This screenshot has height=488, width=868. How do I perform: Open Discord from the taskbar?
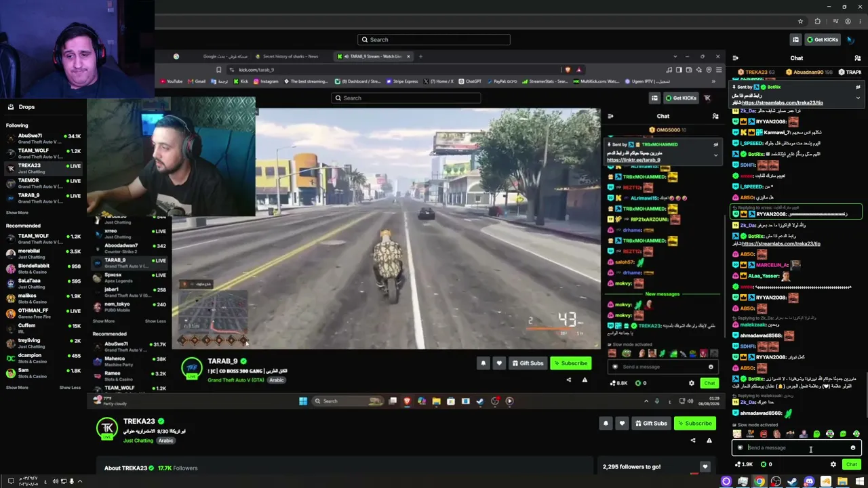click(x=809, y=482)
